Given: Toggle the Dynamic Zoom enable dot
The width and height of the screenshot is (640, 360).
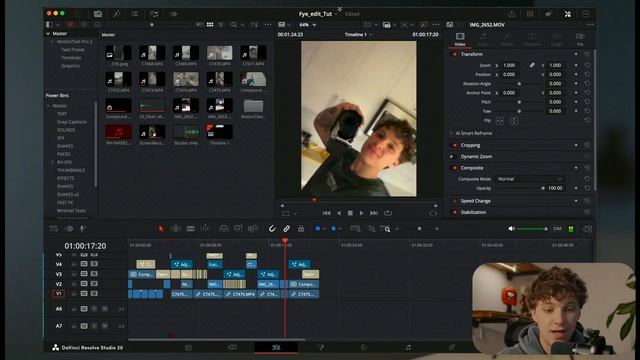Looking at the screenshot, I should pyautogui.click(x=452, y=157).
